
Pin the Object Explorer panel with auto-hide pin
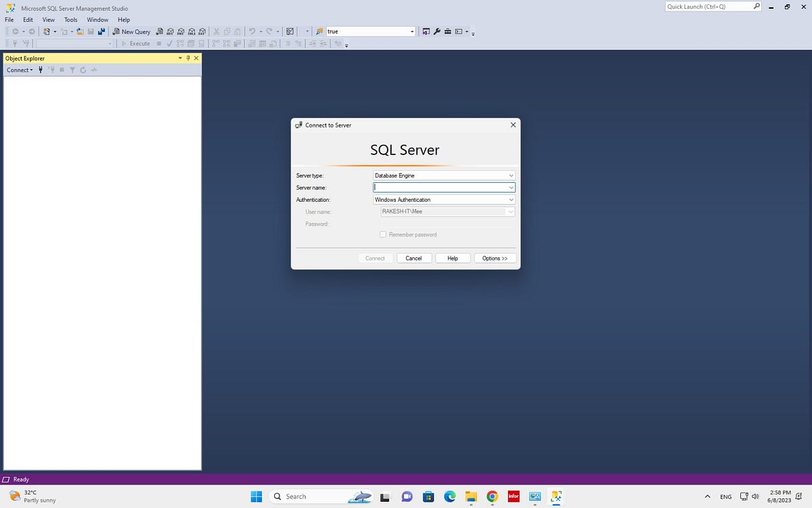tap(188, 58)
